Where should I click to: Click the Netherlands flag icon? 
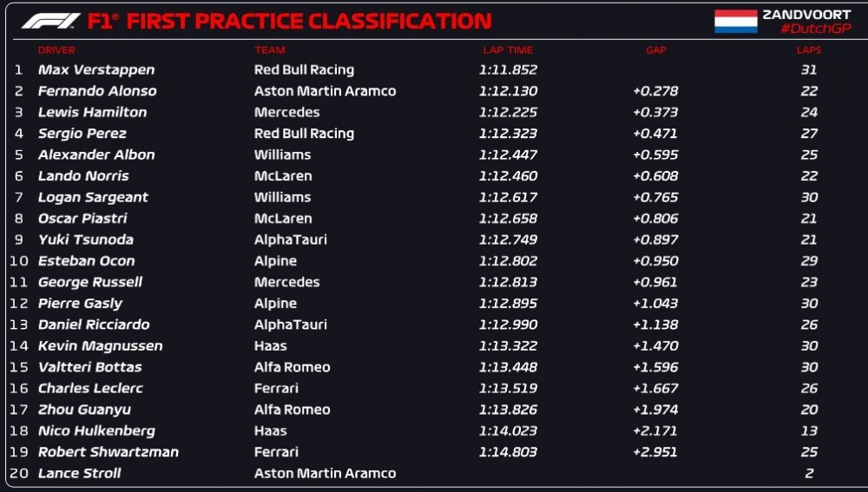735,22
